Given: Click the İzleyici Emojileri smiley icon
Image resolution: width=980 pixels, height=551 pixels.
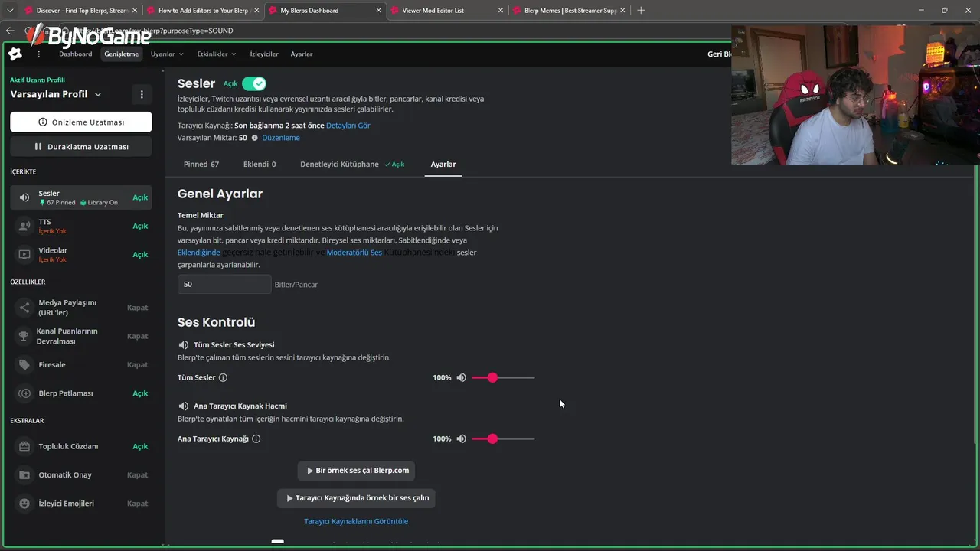Looking at the screenshot, I should point(24,504).
